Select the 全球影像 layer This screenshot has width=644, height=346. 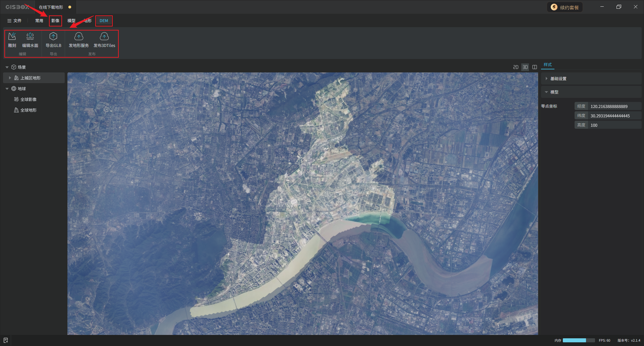coord(28,100)
